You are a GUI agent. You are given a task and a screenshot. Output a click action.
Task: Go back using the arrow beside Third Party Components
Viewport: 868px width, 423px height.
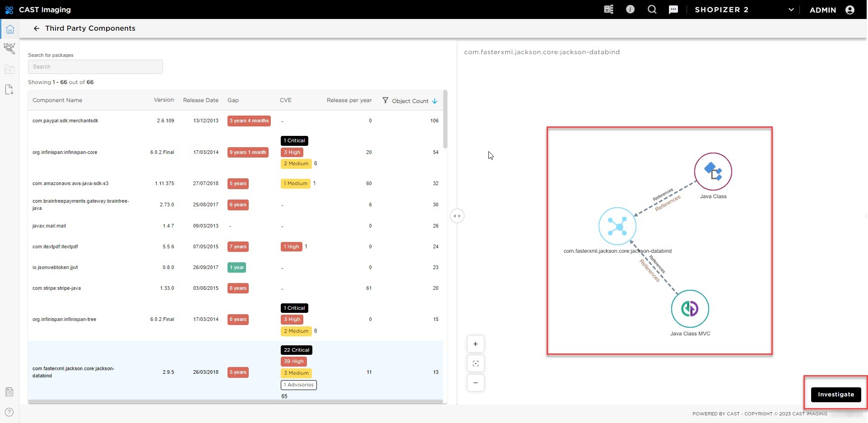click(37, 28)
